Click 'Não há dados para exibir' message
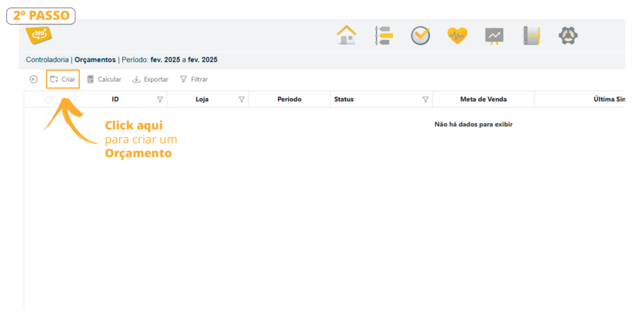The width and height of the screenshot is (644, 329). pyautogui.click(x=474, y=124)
